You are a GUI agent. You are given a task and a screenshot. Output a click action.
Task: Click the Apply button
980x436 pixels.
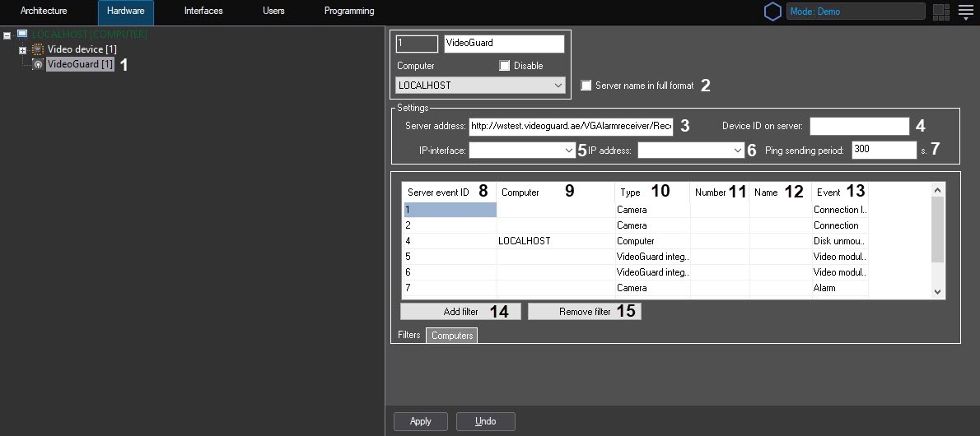[420, 421]
